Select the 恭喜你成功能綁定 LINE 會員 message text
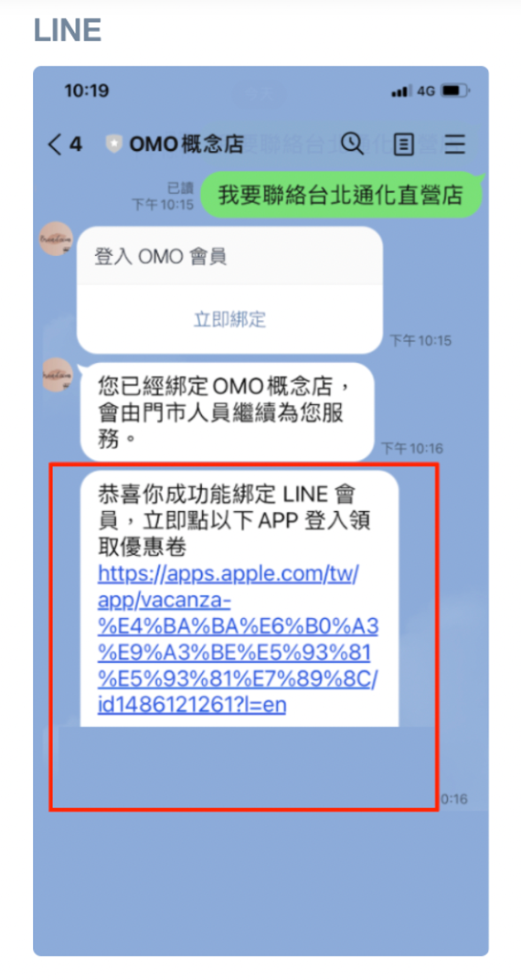521x980 pixels. [x=236, y=520]
